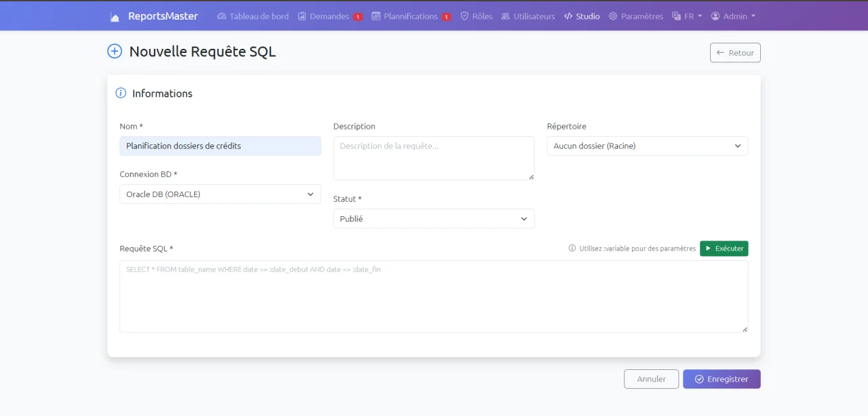This screenshot has width=868, height=416.
Task: Click the Description textarea resize handle
Action: [x=531, y=177]
